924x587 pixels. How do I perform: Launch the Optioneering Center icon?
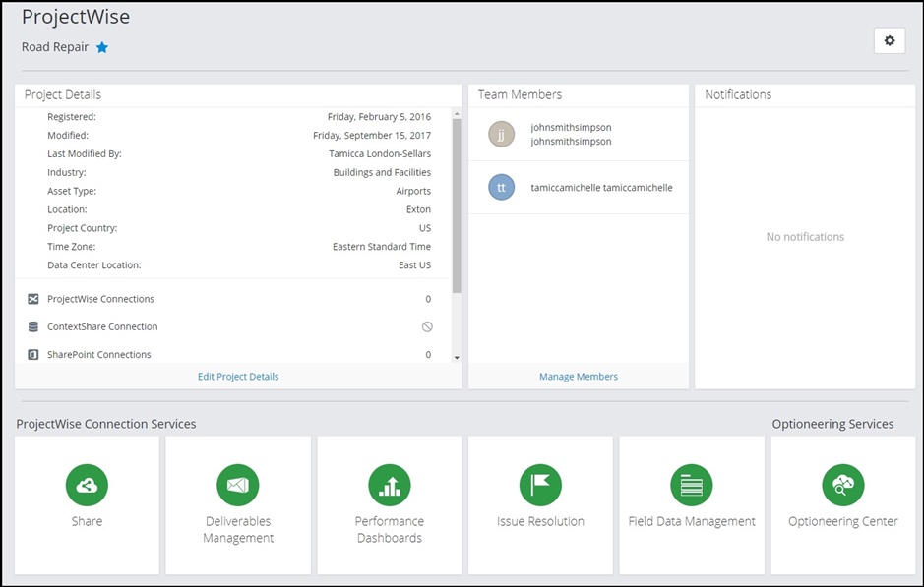(x=842, y=485)
